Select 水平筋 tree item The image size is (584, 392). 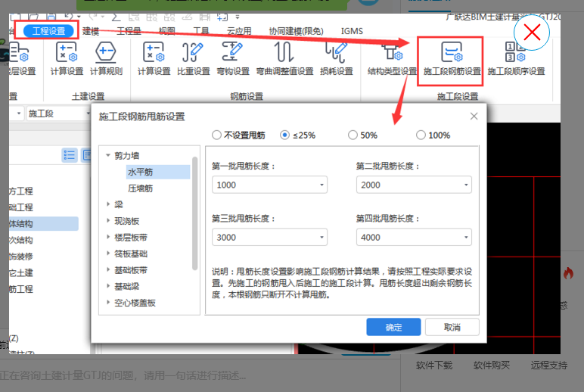pyautogui.click(x=158, y=172)
